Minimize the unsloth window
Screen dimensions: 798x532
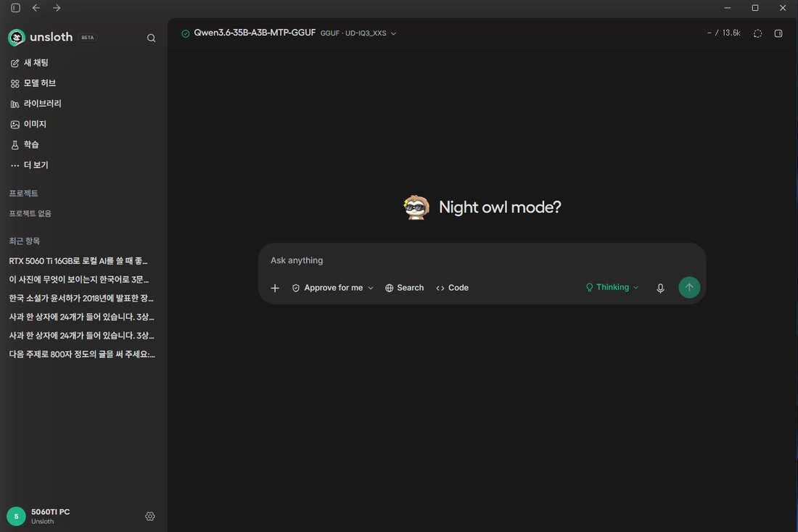pyautogui.click(x=727, y=8)
